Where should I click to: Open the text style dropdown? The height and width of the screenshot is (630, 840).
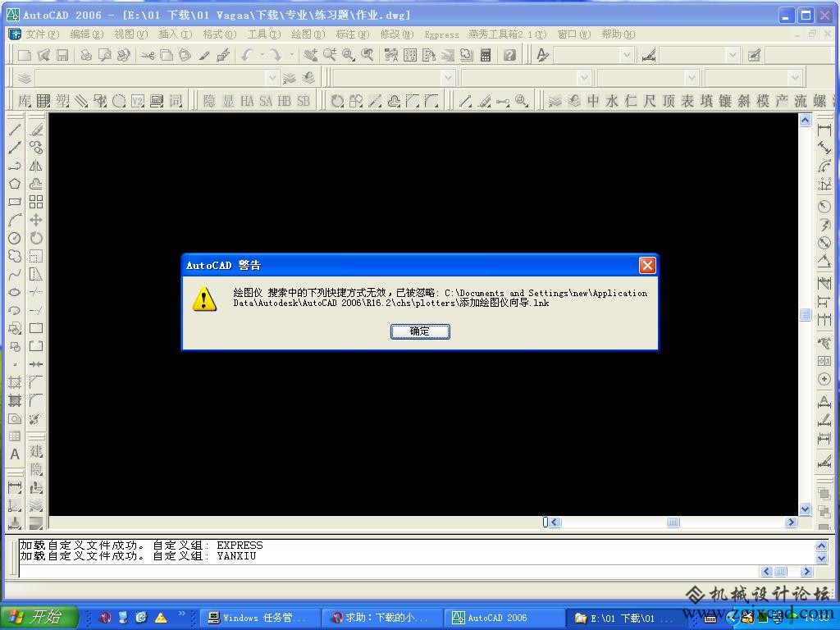click(x=627, y=55)
